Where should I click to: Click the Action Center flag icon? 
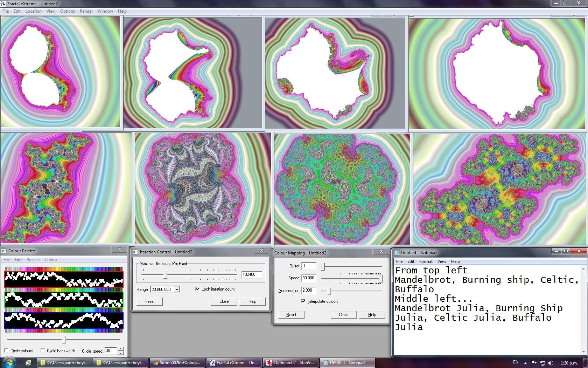pos(534,363)
